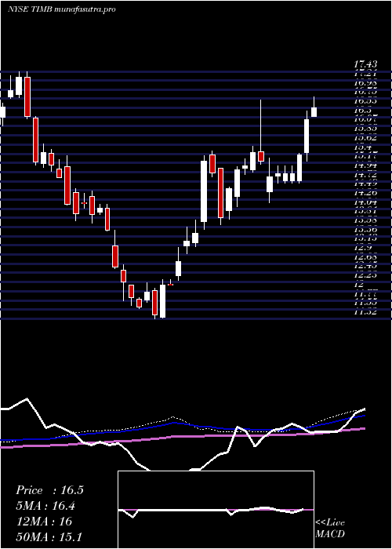
Task: Click the '5MA : 16.4' value
Action: click(45, 506)
